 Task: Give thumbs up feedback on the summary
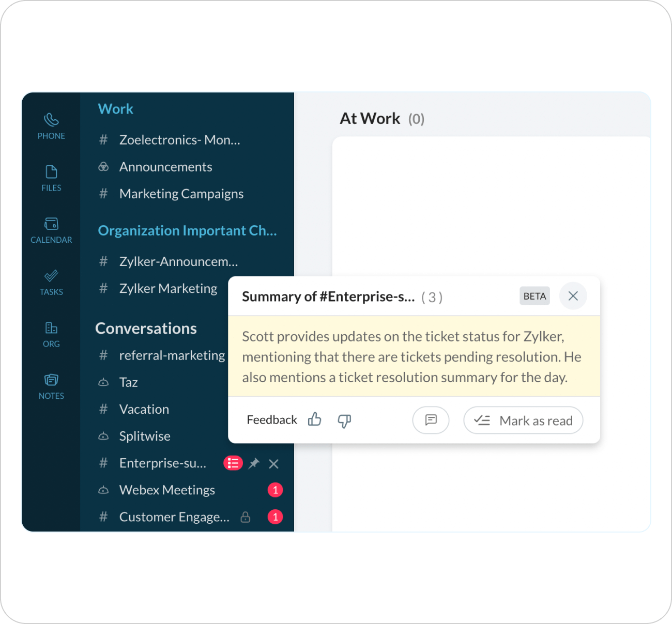[315, 420]
